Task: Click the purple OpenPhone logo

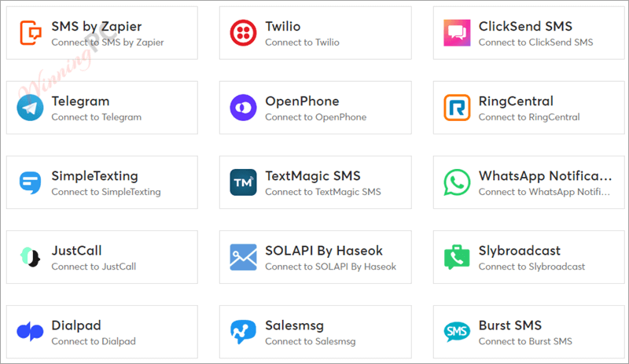Action: click(243, 108)
